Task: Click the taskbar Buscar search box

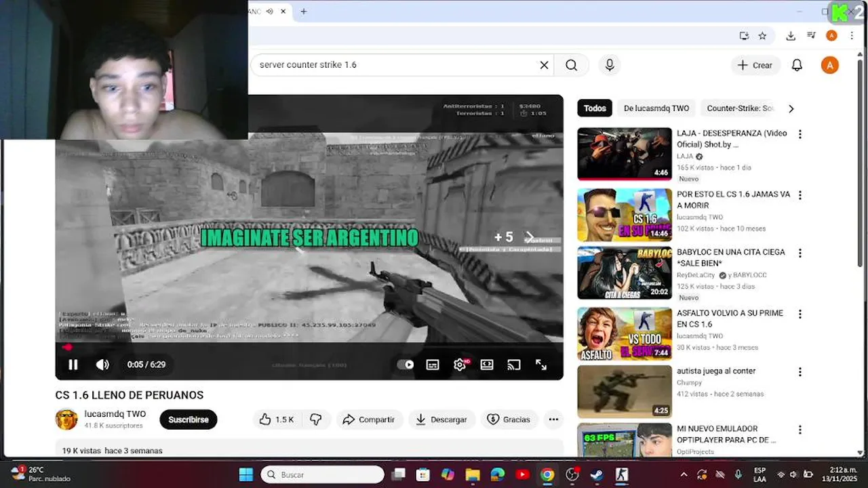Action: (322, 474)
